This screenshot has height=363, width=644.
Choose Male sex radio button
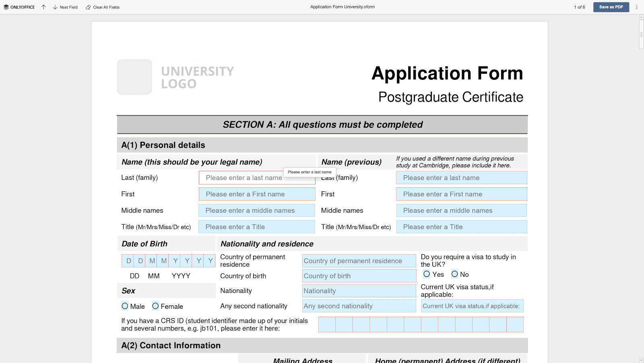(125, 306)
